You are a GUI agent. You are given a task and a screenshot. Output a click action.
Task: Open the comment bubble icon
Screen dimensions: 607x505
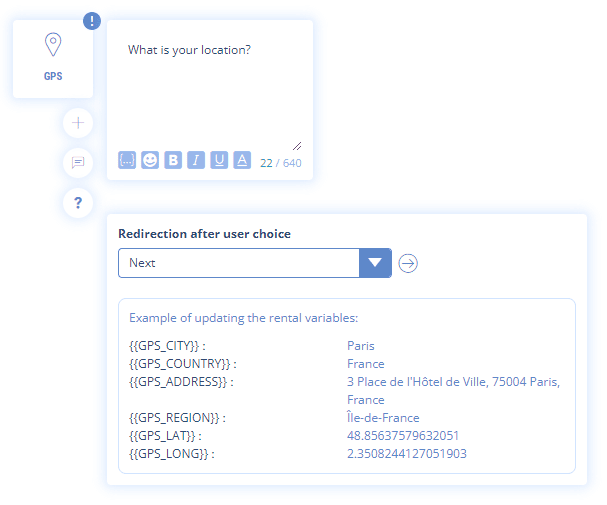coord(78,163)
